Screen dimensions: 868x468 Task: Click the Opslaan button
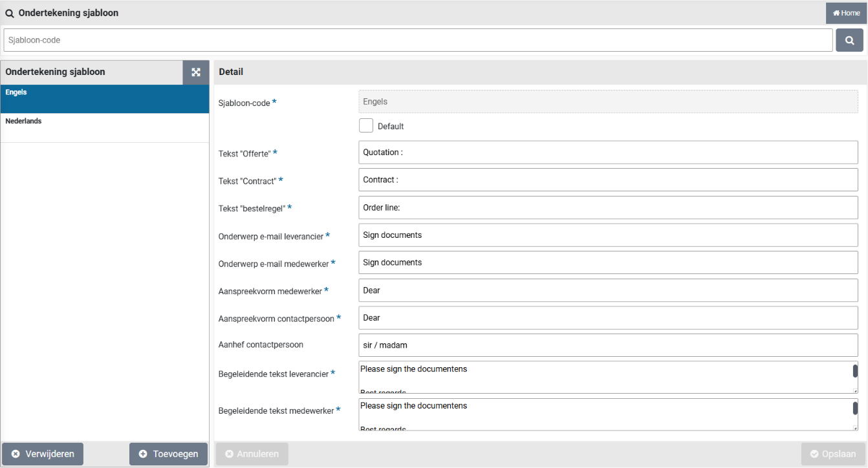click(x=832, y=454)
